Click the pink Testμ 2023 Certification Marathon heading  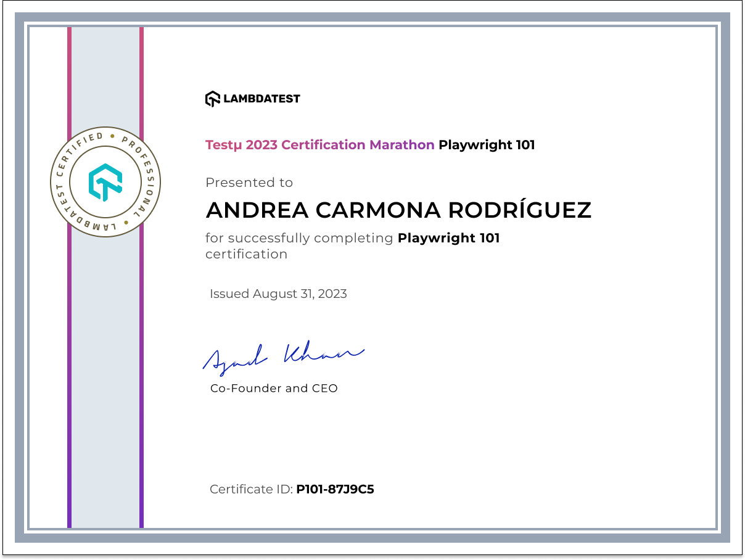(319, 145)
